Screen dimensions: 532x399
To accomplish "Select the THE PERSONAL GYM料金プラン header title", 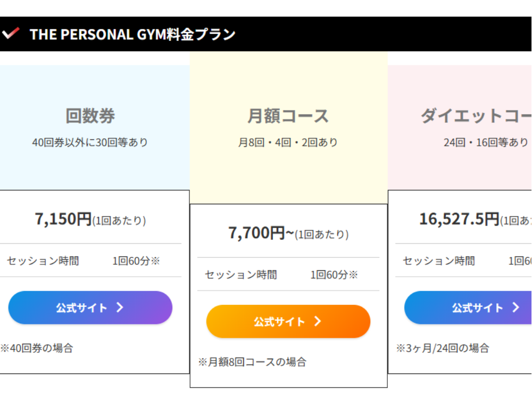I will [x=132, y=34].
